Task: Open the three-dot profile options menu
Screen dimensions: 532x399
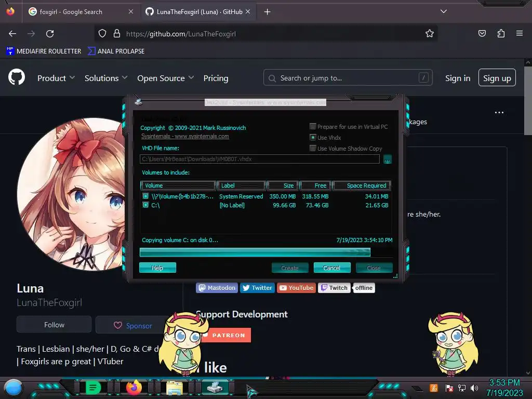Action: (x=499, y=113)
